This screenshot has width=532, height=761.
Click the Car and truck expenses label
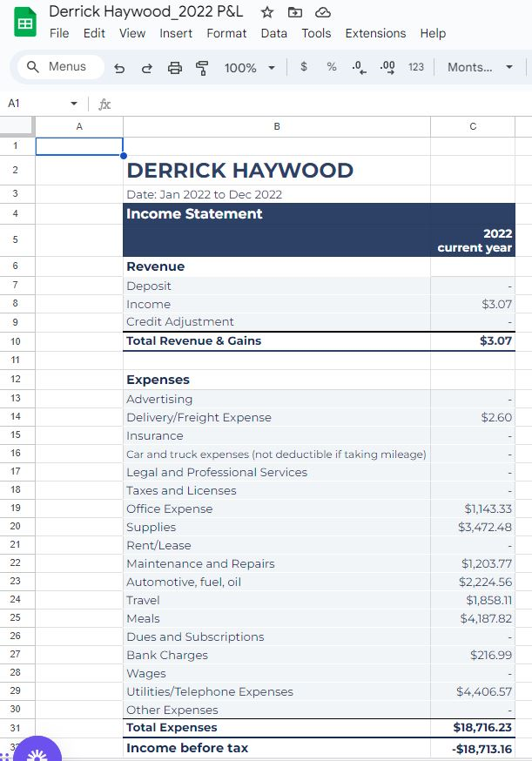(x=276, y=455)
